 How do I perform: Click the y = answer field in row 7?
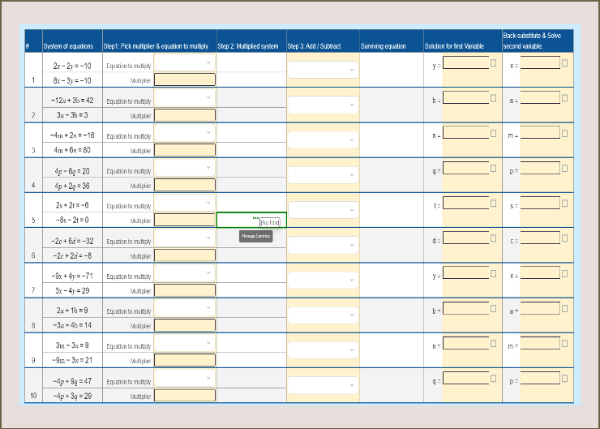click(x=466, y=273)
